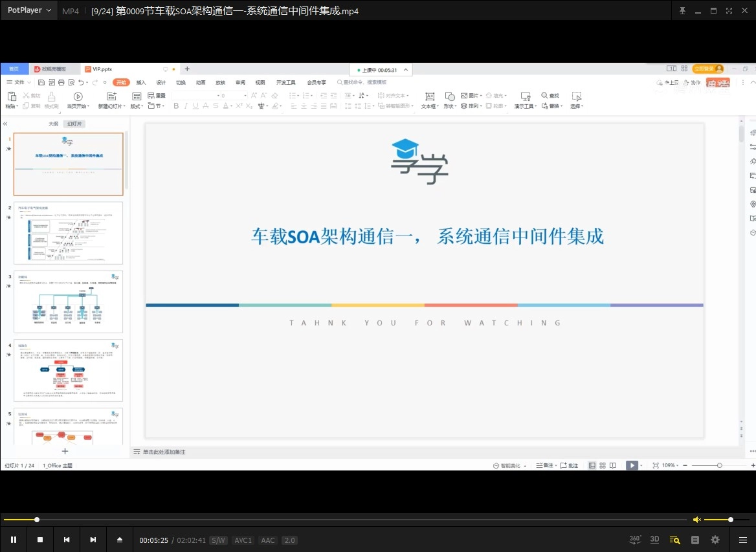Image resolution: width=756 pixels, height=552 pixels.
Task: Open PotPlayer preferences gear icon
Action: [715, 539]
